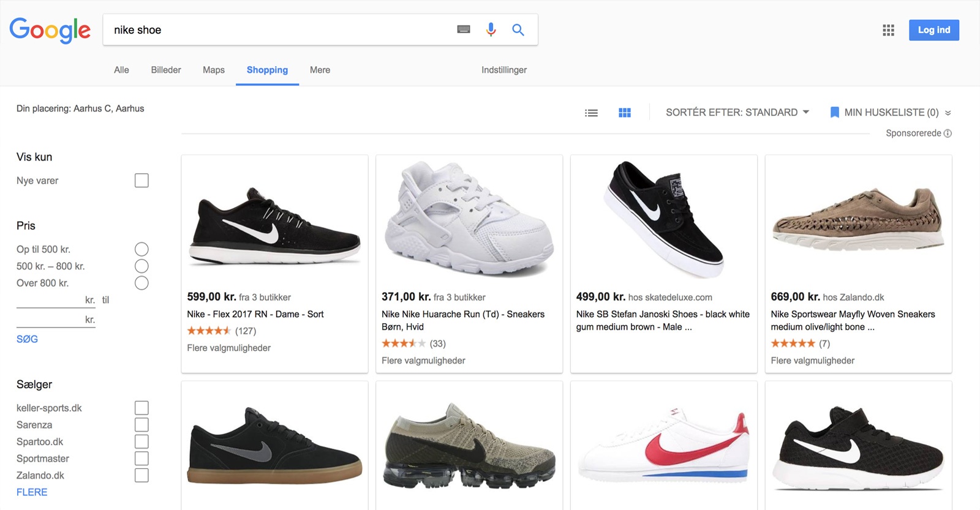Check seller keller-sports.dk

click(141, 408)
